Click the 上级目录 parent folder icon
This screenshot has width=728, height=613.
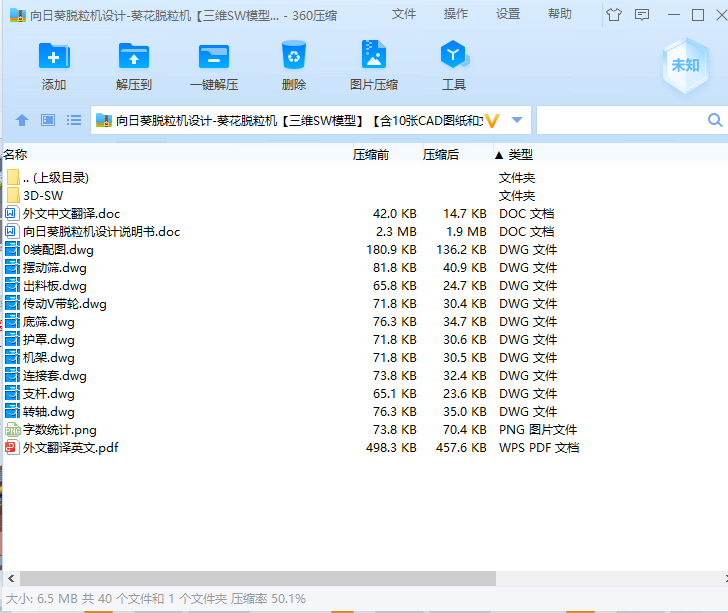(x=13, y=177)
